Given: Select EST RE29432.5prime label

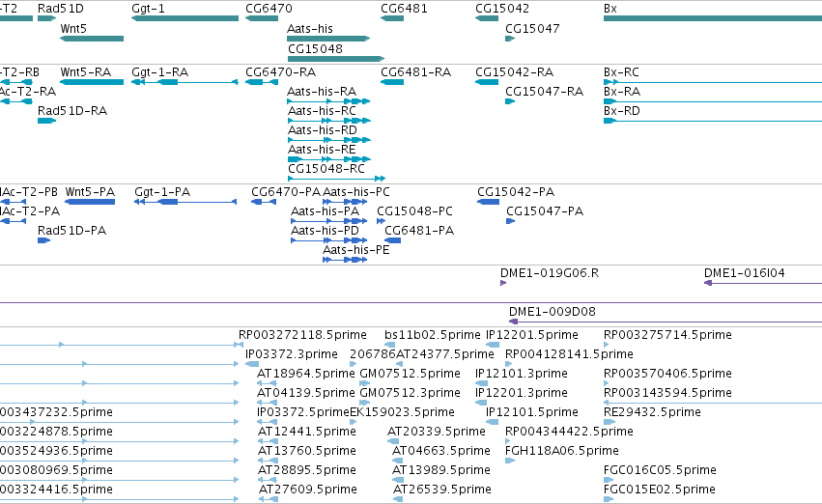Looking at the screenshot, I should (652, 412).
